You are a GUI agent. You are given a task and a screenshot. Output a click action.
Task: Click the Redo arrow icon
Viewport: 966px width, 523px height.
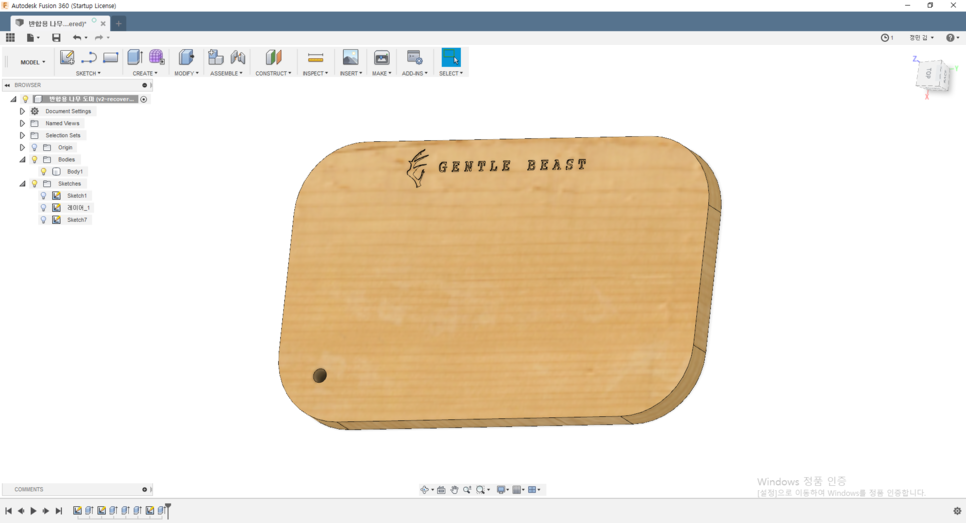tap(99, 38)
